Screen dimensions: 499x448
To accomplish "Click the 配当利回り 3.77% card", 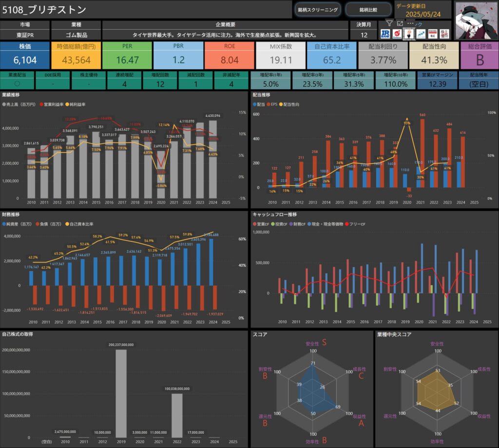I will (383, 56).
